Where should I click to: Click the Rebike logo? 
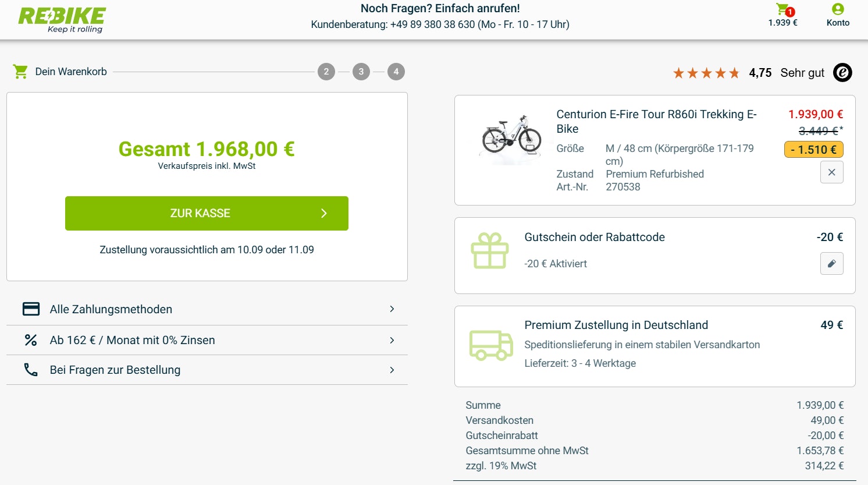click(x=62, y=18)
